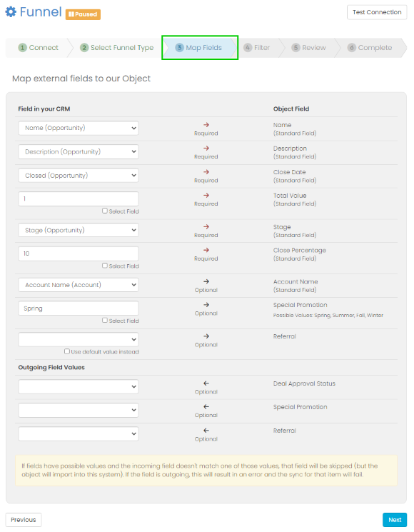Screen dimensions: 414x532
Task: Click the Test Connection button
Action: coord(377,12)
